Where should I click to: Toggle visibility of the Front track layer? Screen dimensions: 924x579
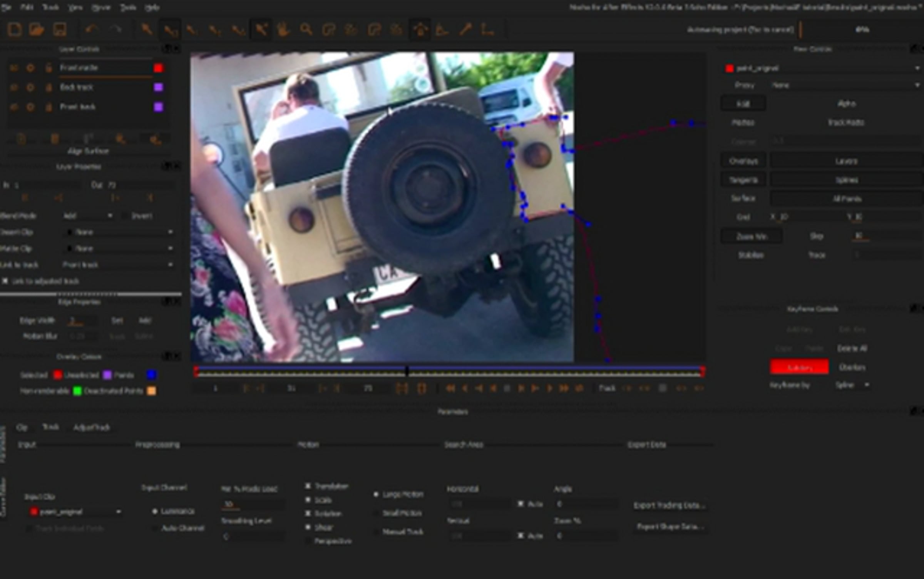coord(14,107)
